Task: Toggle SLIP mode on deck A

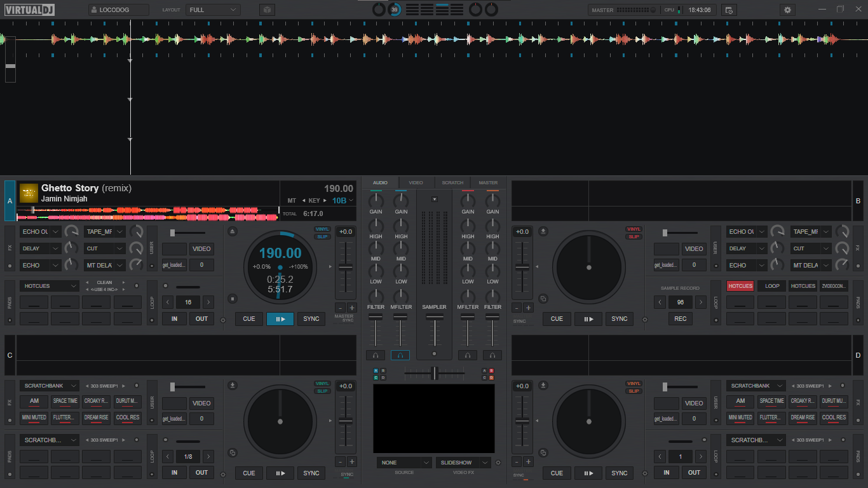Action: click(x=322, y=237)
